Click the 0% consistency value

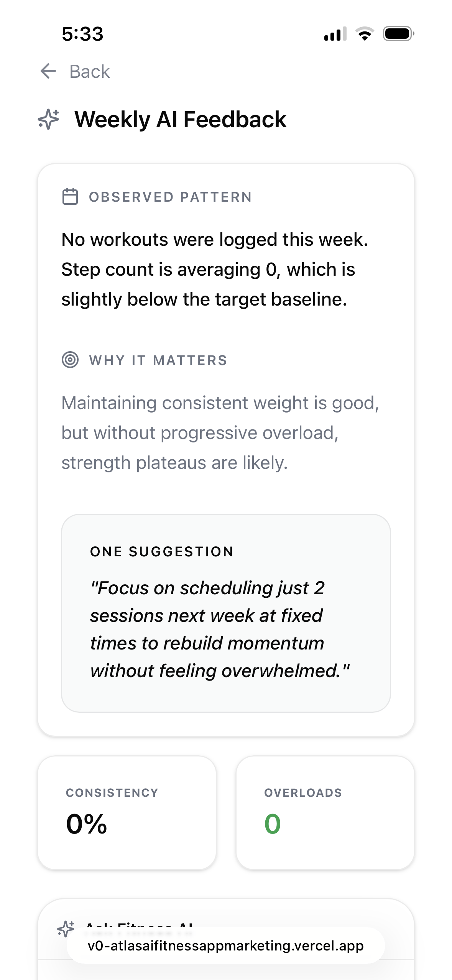point(87,824)
